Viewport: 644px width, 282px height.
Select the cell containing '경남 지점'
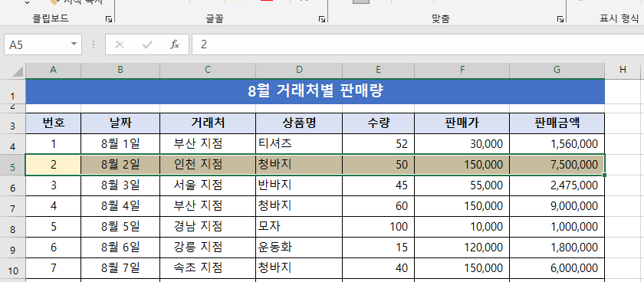208,227
